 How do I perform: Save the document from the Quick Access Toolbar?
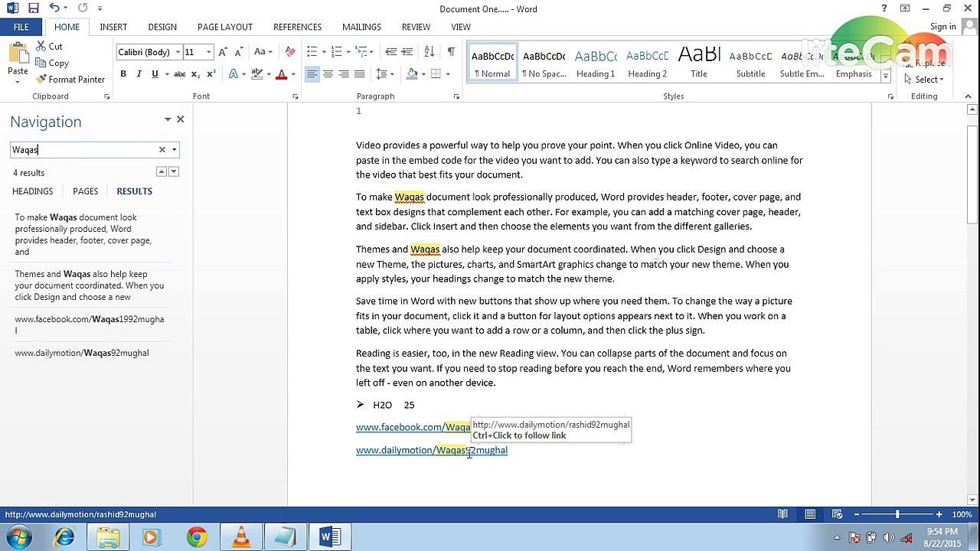33,8
